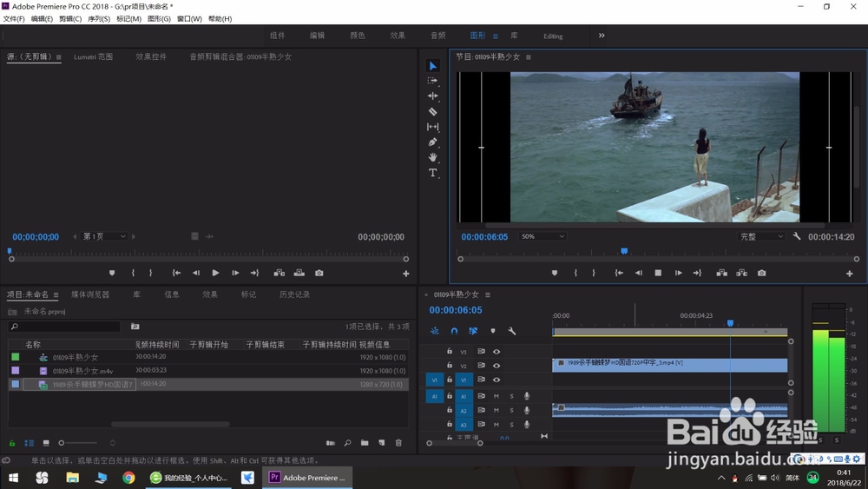Viewport: 868px width, 489px height.
Task: Select the Razor tool
Action: 433,111
